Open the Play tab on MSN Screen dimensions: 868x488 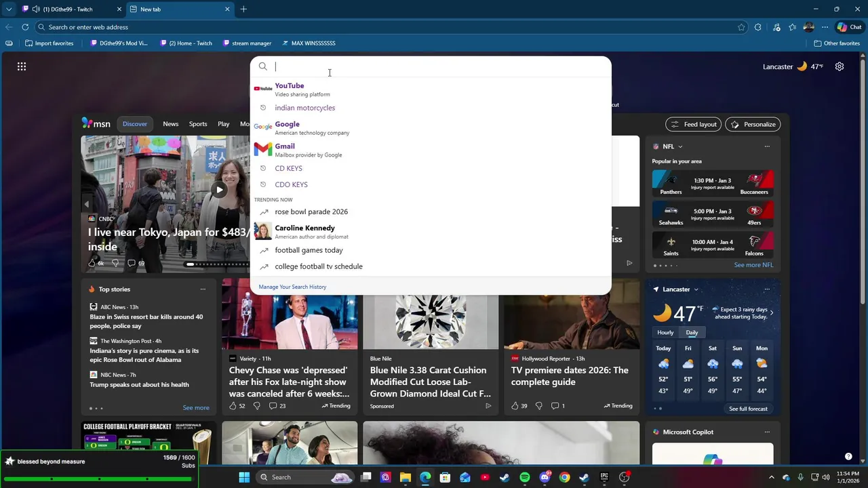point(224,124)
